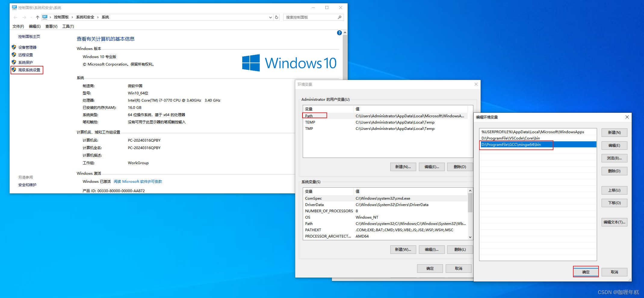Click New (新建(N)) in edit variable dialog
The image size is (644, 298).
tap(615, 133)
